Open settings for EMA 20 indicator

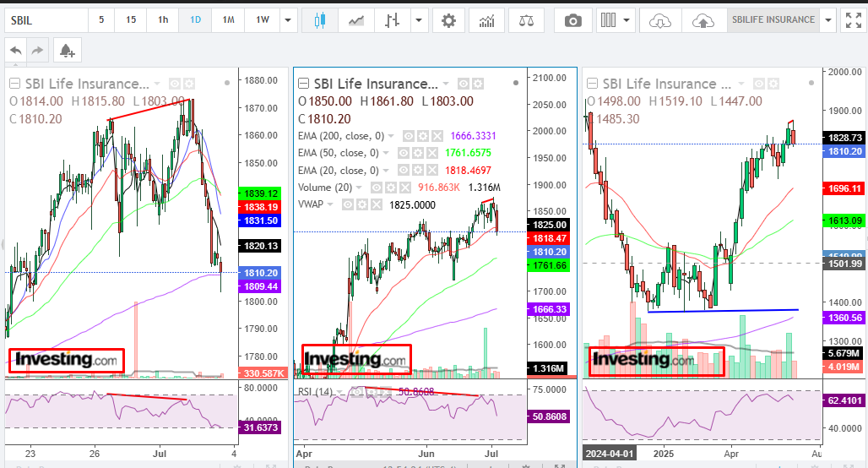pos(418,170)
